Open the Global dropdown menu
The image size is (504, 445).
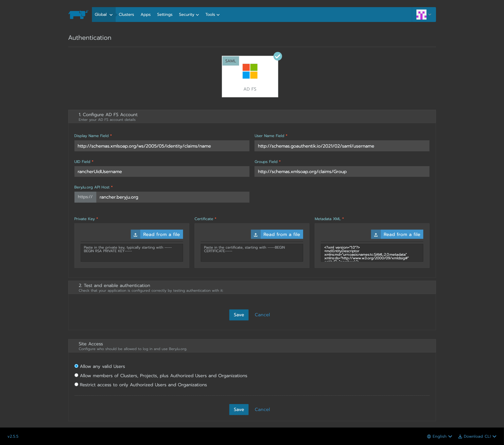click(x=104, y=15)
